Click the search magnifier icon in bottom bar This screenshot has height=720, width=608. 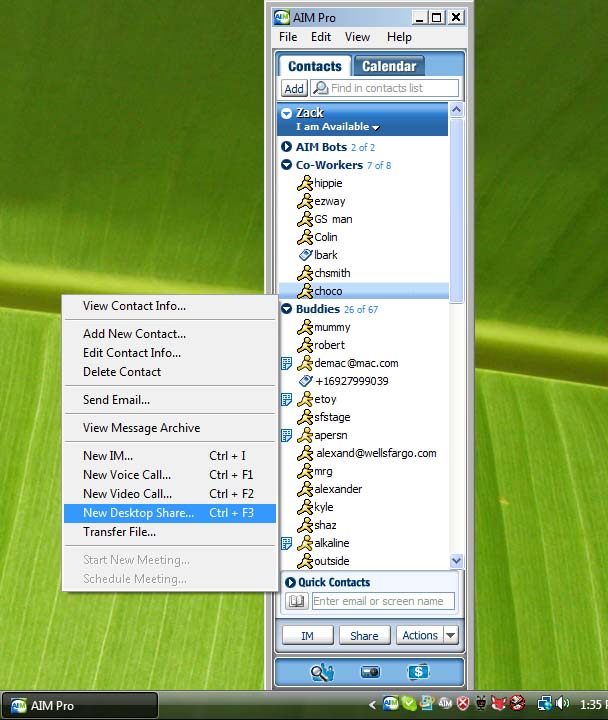pos(321,672)
